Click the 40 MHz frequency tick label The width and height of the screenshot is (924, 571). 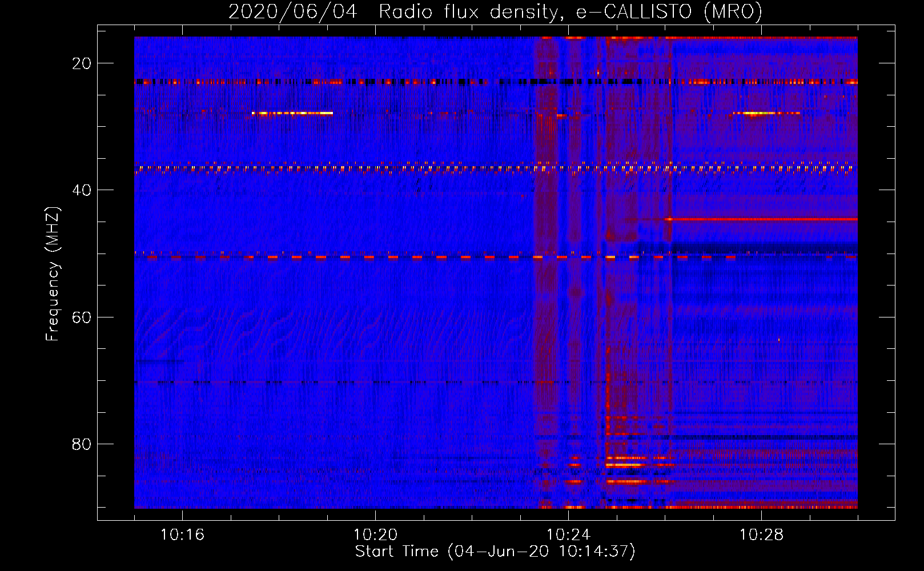[x=82, y=190]
